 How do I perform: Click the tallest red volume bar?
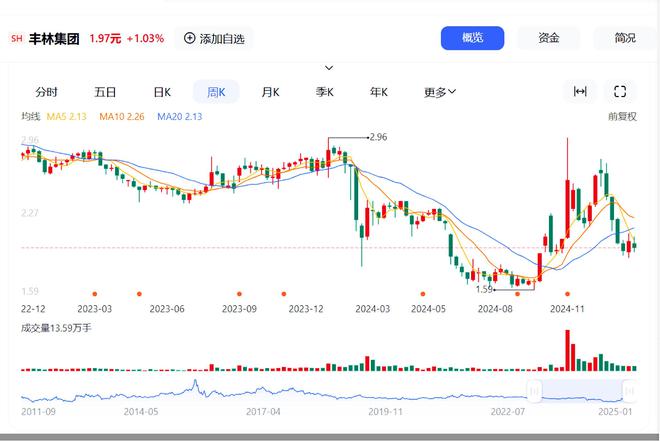(x=567, y=350)
